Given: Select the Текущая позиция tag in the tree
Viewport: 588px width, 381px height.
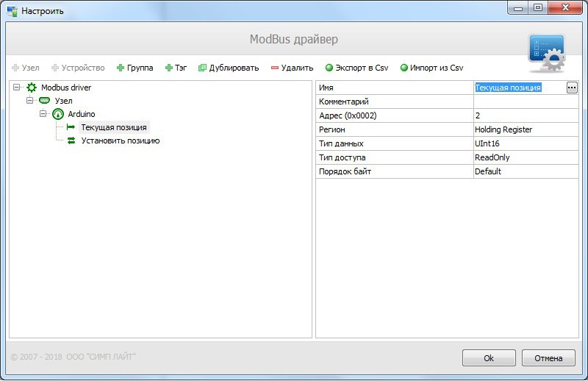Looking at the screenshot, I should click(114, 127).
